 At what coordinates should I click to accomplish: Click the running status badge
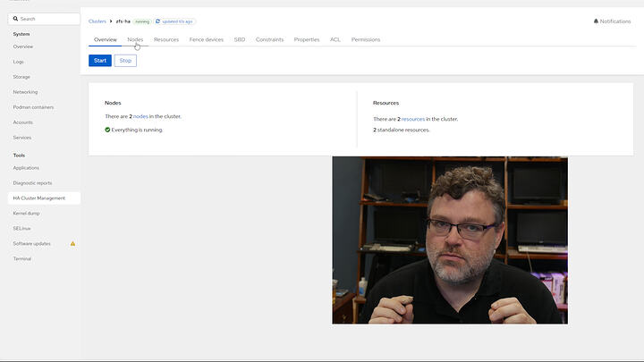tap(142, 21)
